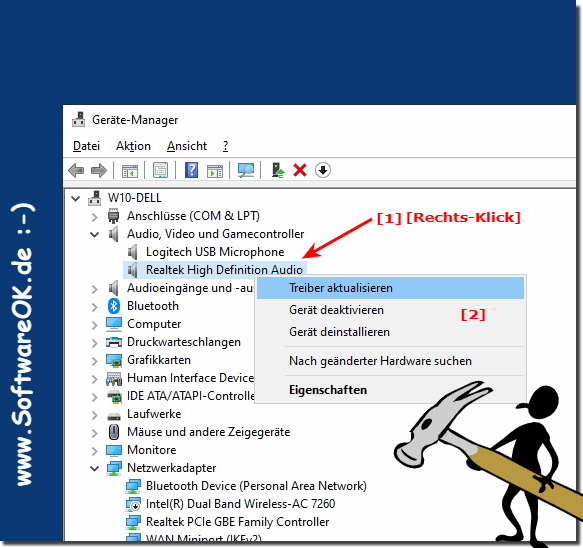This screenshot has width=583, height=548.
Task: Click the Human Interface Devices icon
Action: point(114,378)
